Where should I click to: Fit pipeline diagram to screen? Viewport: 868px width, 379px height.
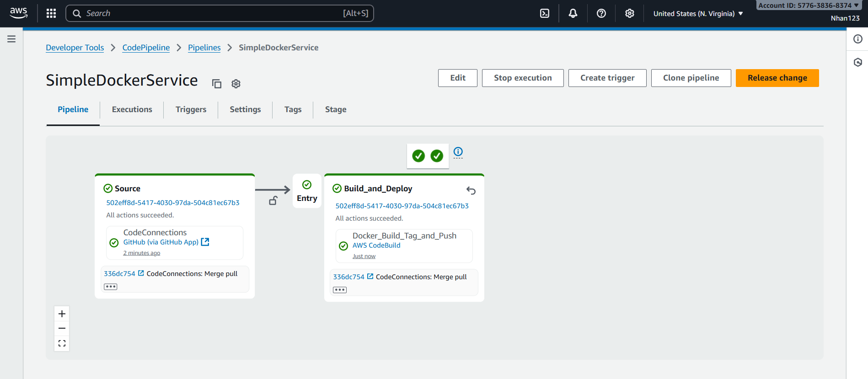point(62,343)
